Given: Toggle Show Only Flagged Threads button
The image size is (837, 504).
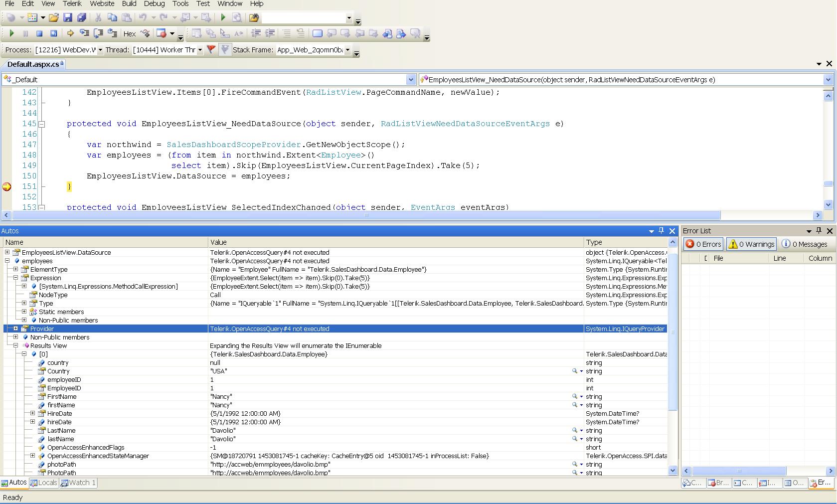Looking at the screenshot, I should click(x=225, y=49).
